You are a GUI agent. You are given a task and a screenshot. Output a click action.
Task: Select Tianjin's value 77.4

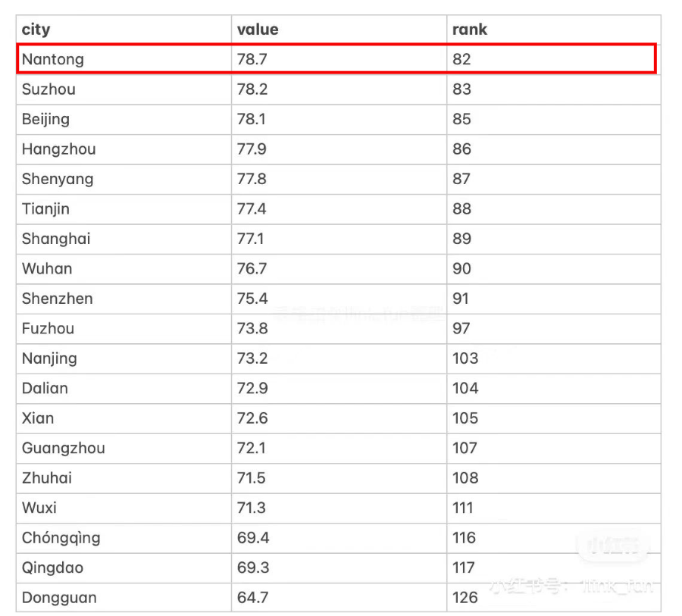point(339,209)
